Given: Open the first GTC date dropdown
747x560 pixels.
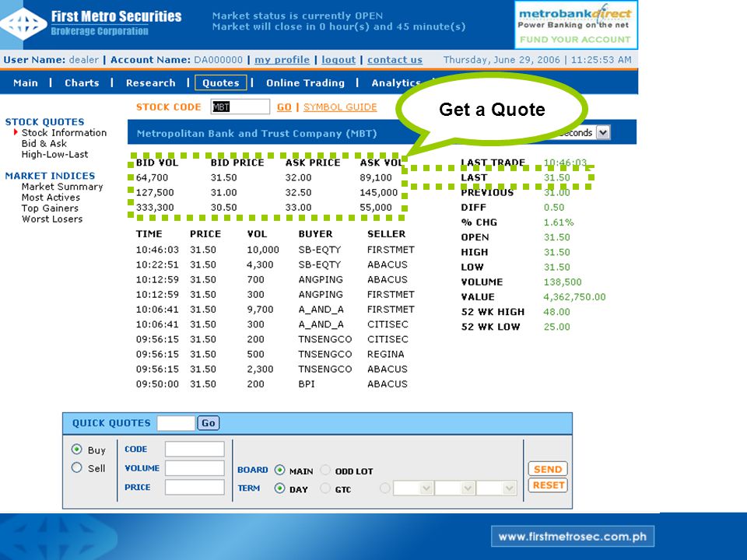Looking at the screenshot, I should coord(413,488).
